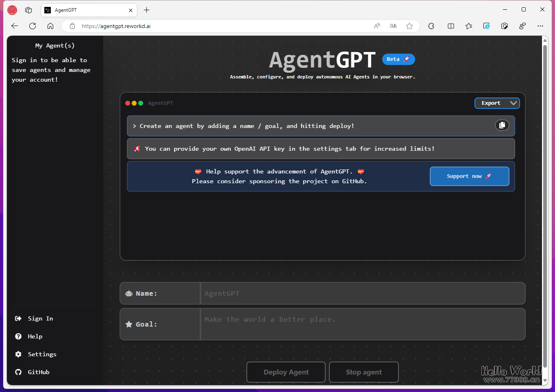Open Browser essentials icon
Viewport: 555px width, 392px height.
[x=505, y=26]
